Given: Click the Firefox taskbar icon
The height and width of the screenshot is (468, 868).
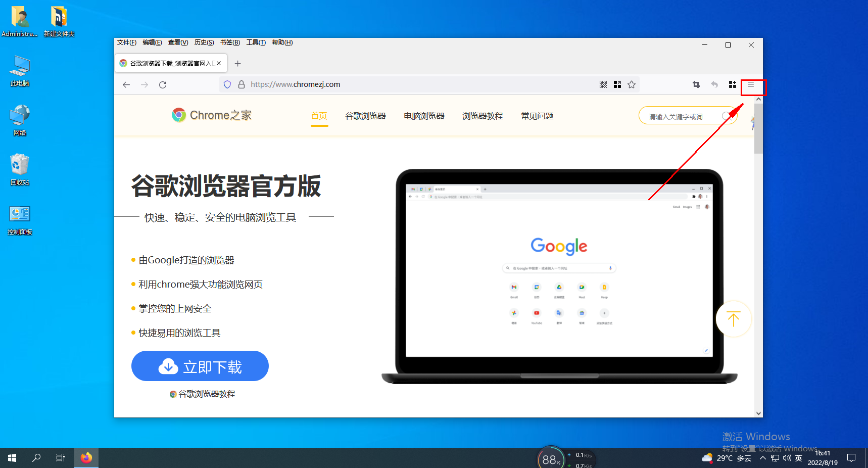Looking at the screenshot, I should tap(86, 458).
